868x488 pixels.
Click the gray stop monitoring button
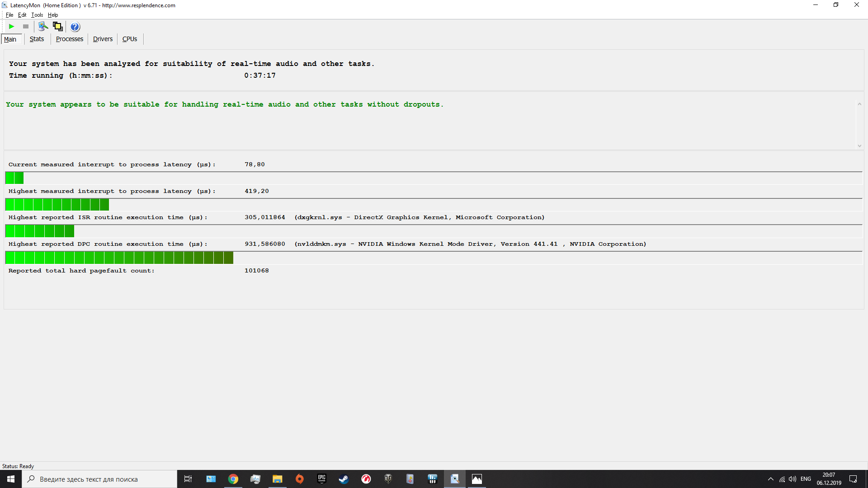[x=26, y=27]
